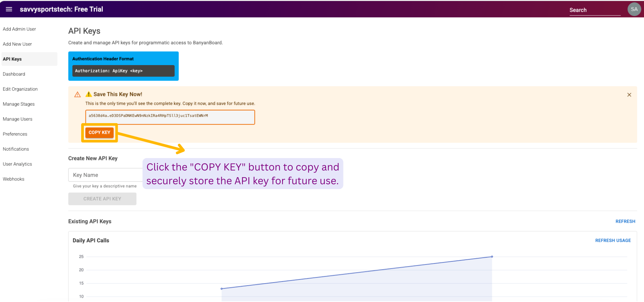The image size is (644, 302).
Task: Select API Keys in the sidebar
Action: point(12,59)
